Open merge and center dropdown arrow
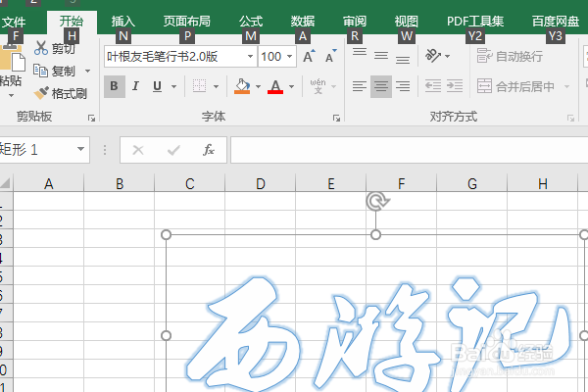 [x=567, y=86]
